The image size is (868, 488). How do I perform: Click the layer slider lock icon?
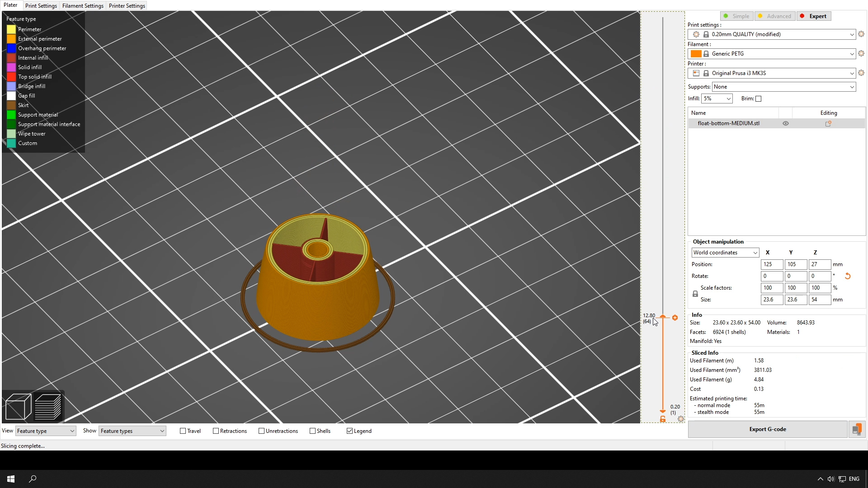tap(663, 419)
